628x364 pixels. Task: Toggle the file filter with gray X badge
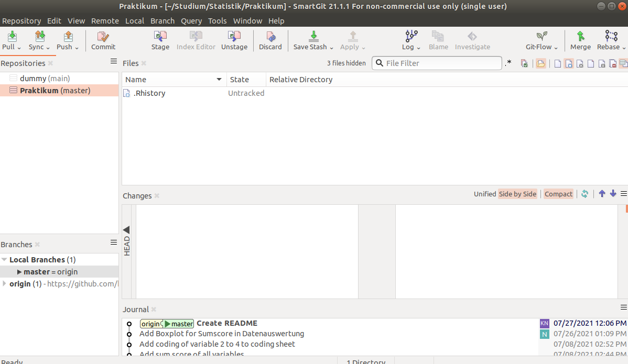[x=580, y=63]
